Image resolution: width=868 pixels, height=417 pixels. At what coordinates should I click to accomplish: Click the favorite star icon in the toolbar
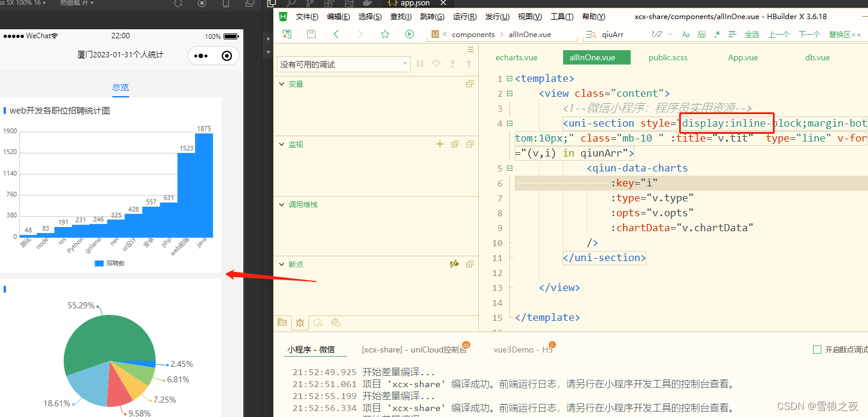[384, 34]
